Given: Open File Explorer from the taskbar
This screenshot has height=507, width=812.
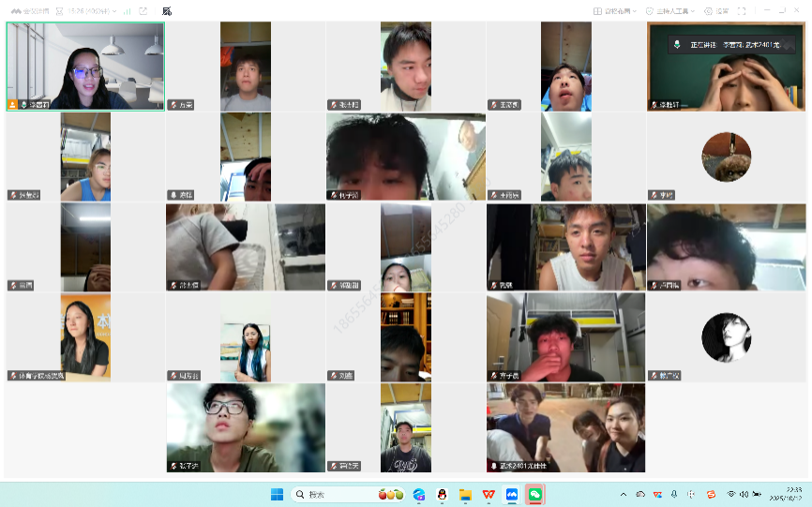Looking at the screenshot, I should point(465,494).
